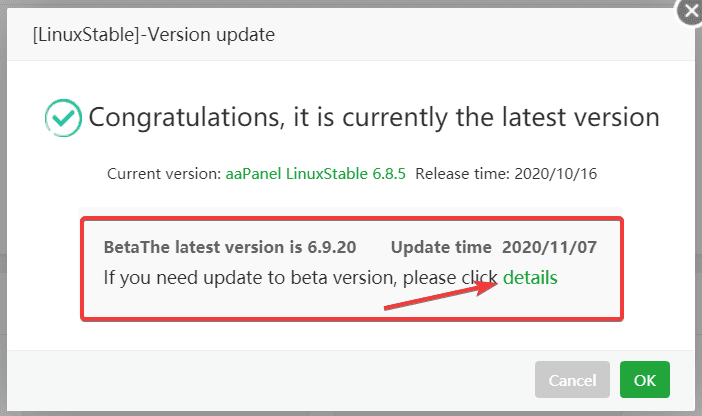Click the bold 'Update time' label
This screenshot has width=702, height=416.
click(441, 247)
